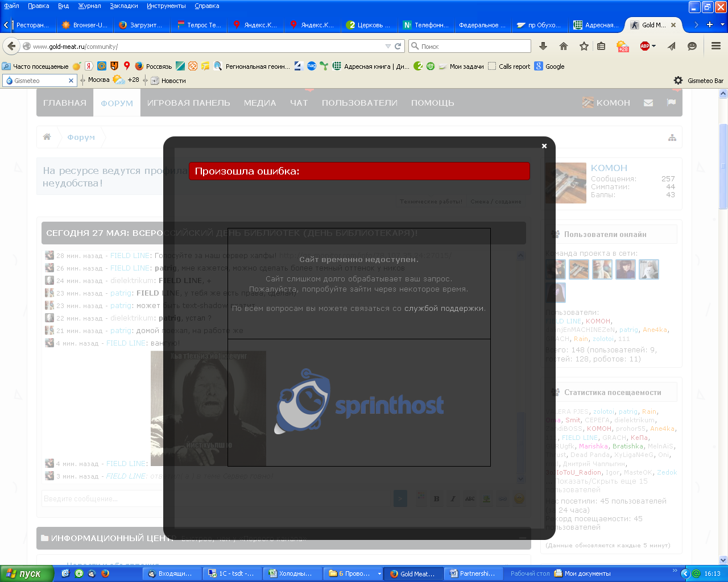Go to the browser home page icon
728x582 pixels.
coord(564,47)
